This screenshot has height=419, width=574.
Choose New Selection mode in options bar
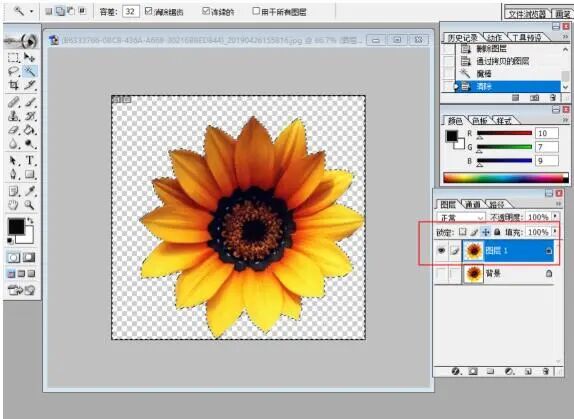coord(49,12)
